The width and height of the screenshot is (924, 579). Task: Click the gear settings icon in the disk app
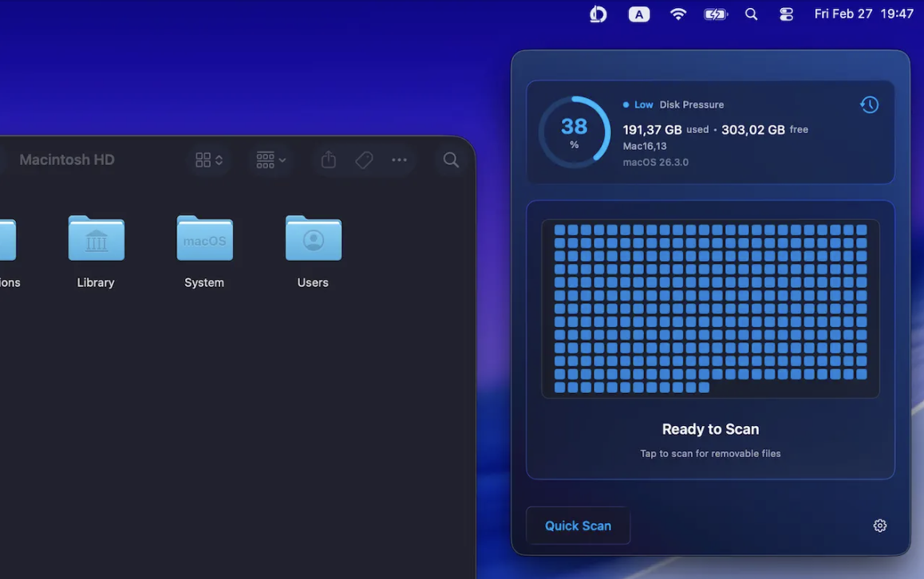pos(879,525)
